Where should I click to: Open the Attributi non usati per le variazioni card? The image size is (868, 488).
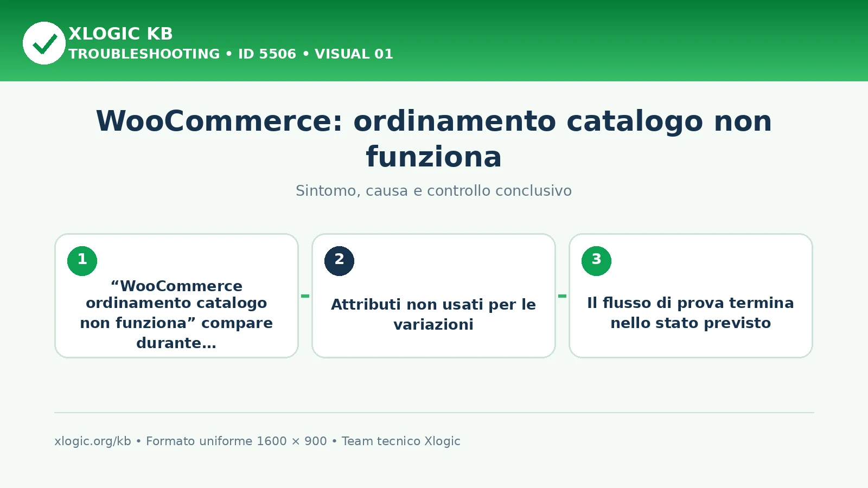click(x=434, y=296)
